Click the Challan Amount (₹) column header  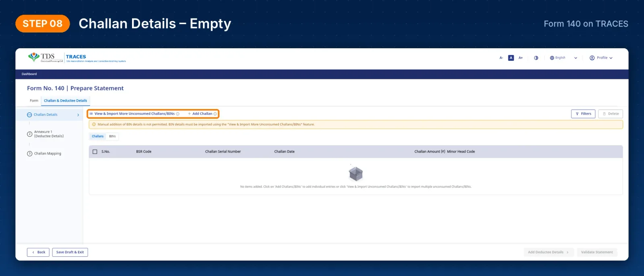(x=429, y=152)
